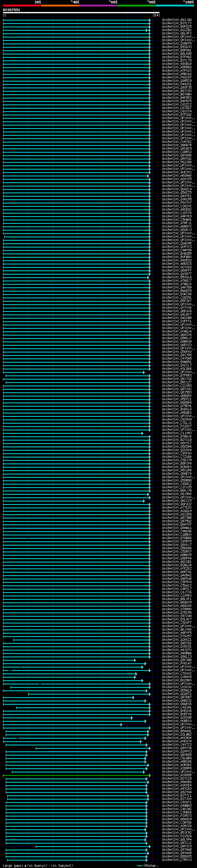
Task: Click the white query sequence ruler bar
Action: click(x=81, y=12)
